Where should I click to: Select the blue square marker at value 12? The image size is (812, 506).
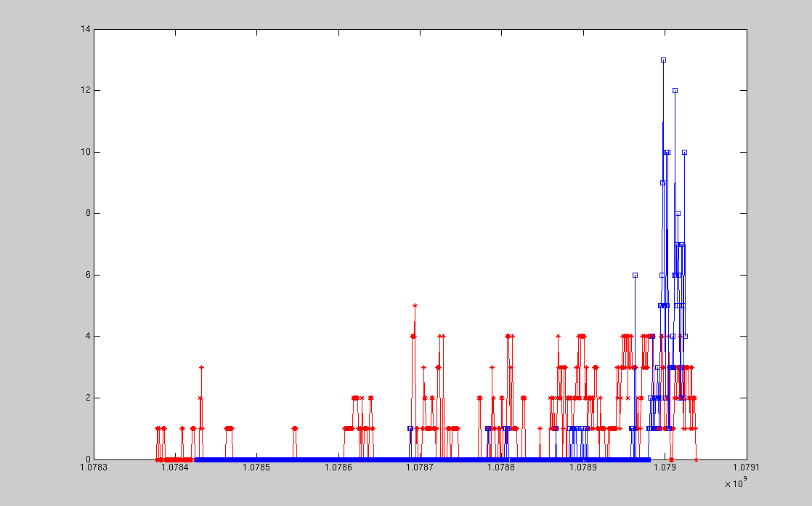pos(675,90)
